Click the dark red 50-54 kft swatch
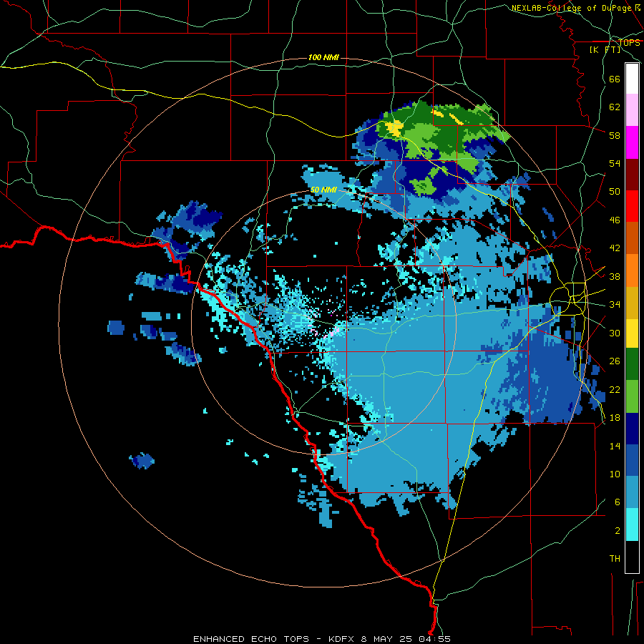The width and height of the screenshot is (644, 644). click(x=632, y=175)
